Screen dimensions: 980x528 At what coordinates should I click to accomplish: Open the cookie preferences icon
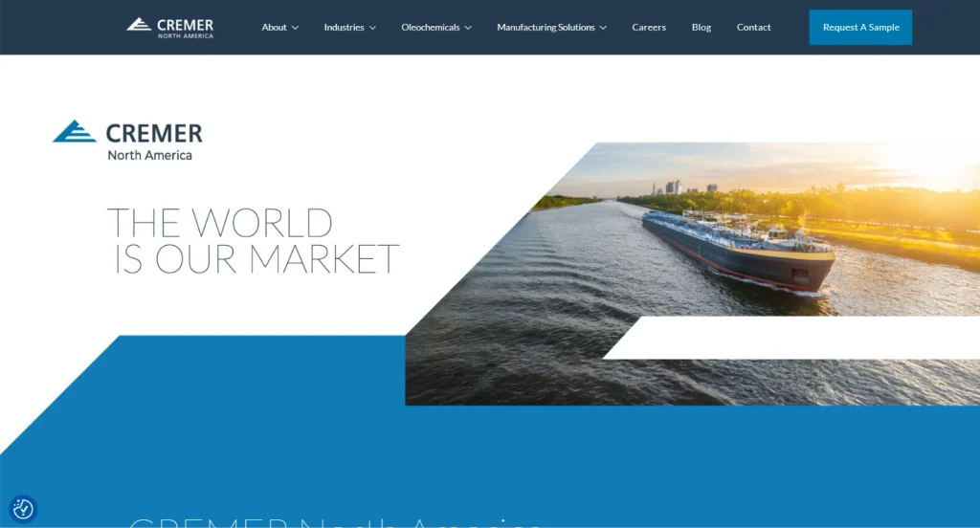point(23,509)
